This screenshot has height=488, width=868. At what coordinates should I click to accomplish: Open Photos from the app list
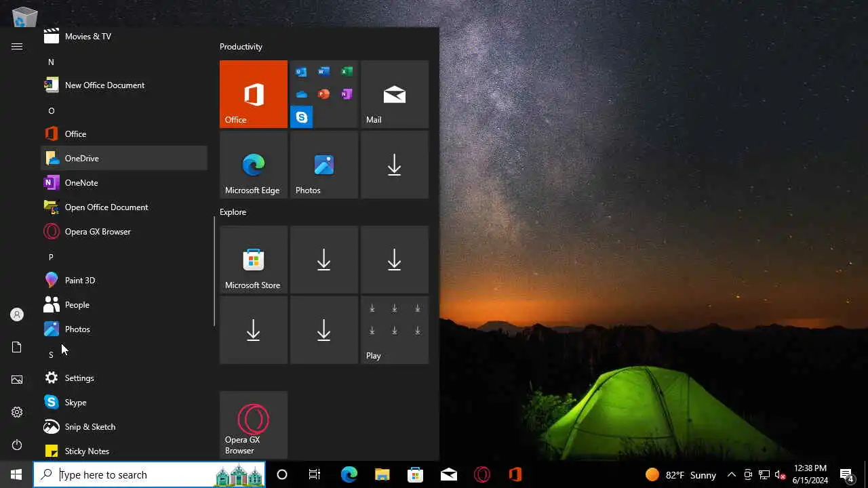(x=124, y=329)
